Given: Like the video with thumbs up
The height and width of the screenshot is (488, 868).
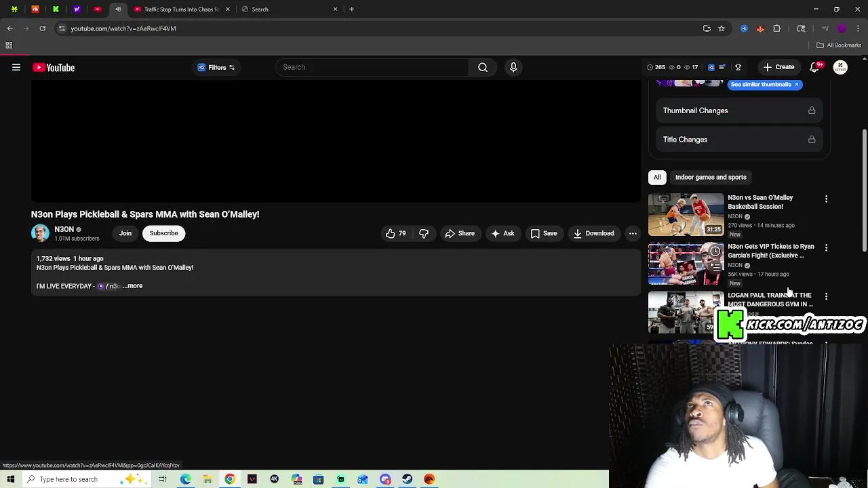Looking at the screenshot, I should coord(395,233).
